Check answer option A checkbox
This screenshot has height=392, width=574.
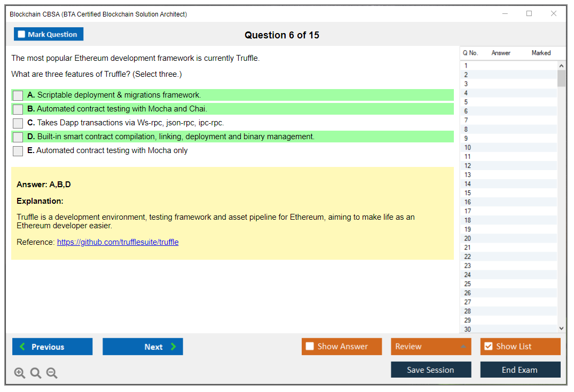(x=18, y=95)
